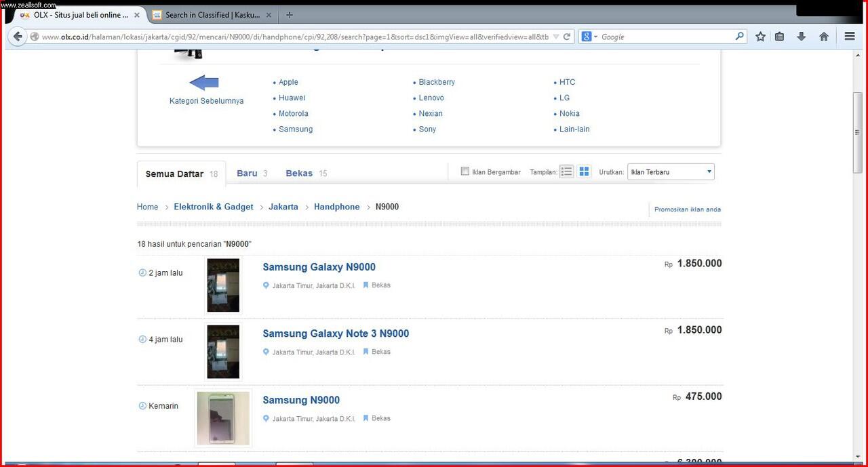Open the Apple brand category
This screenshot has height=467, width=868.
(x=288, y=82)
